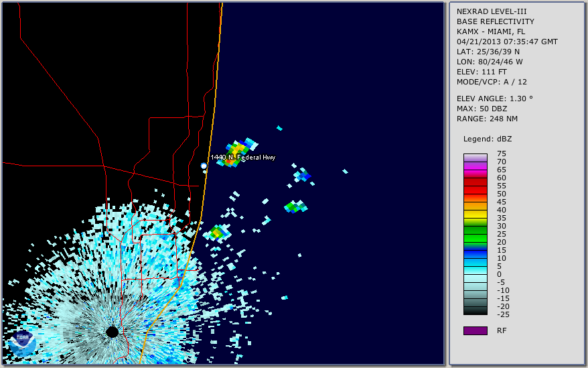Click the bright red legend band beside 55
588x368 pixels.
475,190
